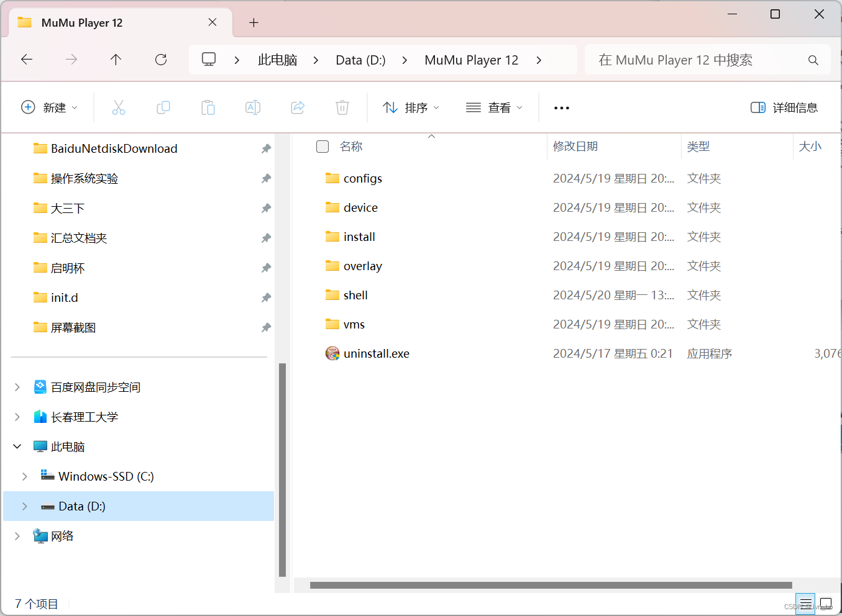Click 此电脑 in the breadcrumb path

tap(277, 59)
